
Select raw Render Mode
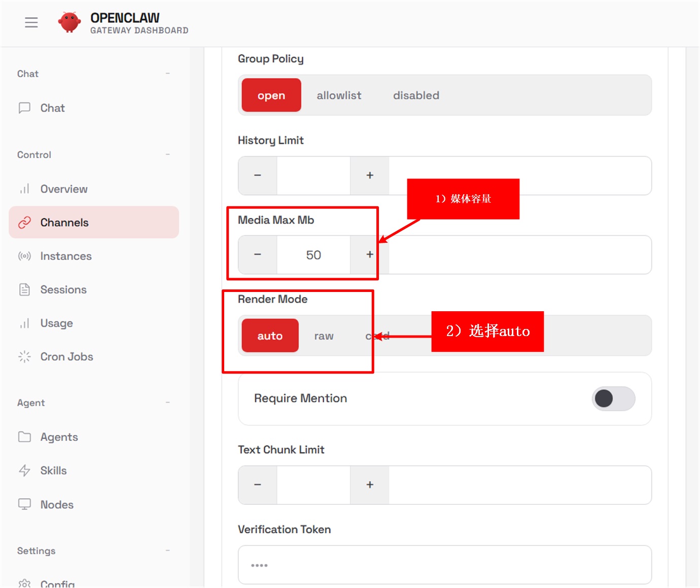point(324,336)
